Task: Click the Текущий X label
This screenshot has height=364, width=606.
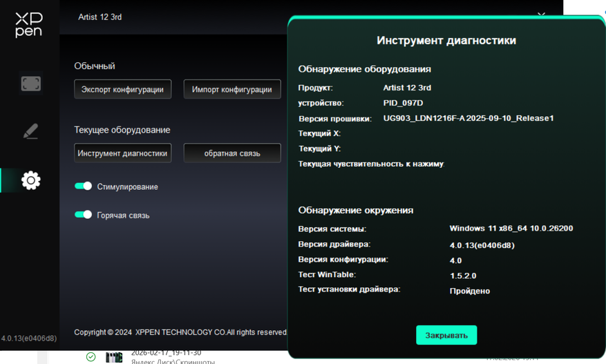Action: [319, 133]
